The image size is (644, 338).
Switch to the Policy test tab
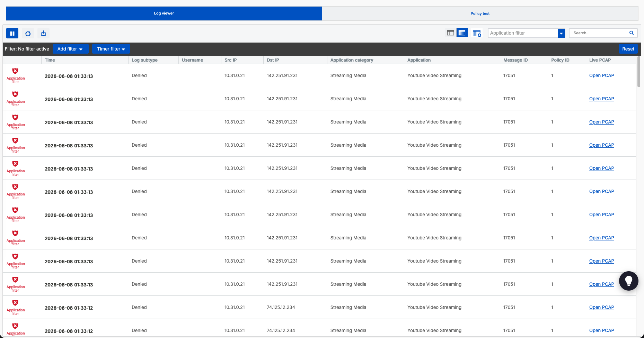(x=480, y=13)
